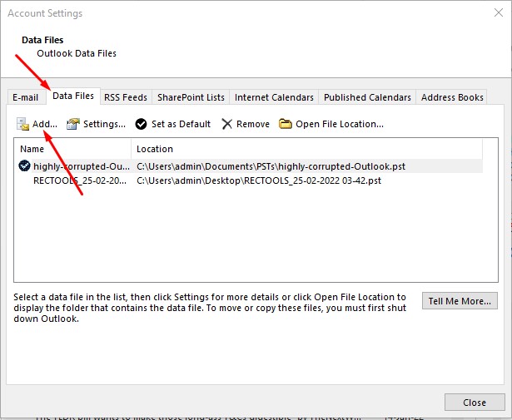The height and width of the screenshot is (420, 512).
Task: Click the Set as Default checkmark icon
Action: pos(141,124)
